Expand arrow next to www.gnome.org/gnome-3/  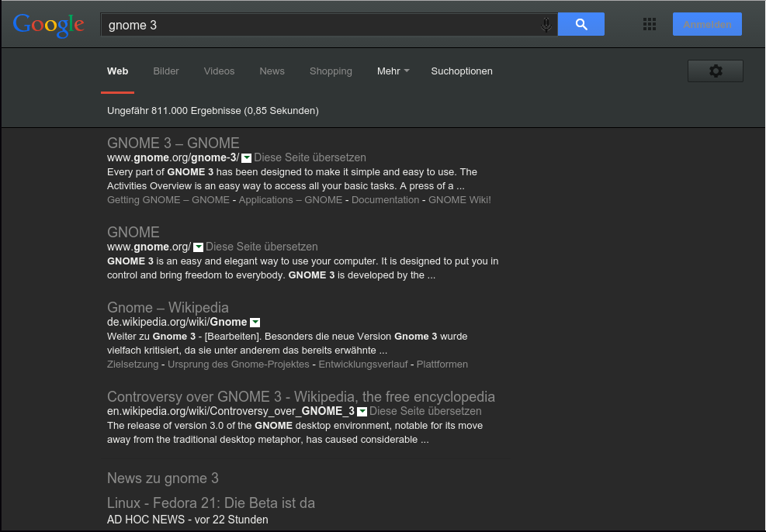[x=247, y=158]
